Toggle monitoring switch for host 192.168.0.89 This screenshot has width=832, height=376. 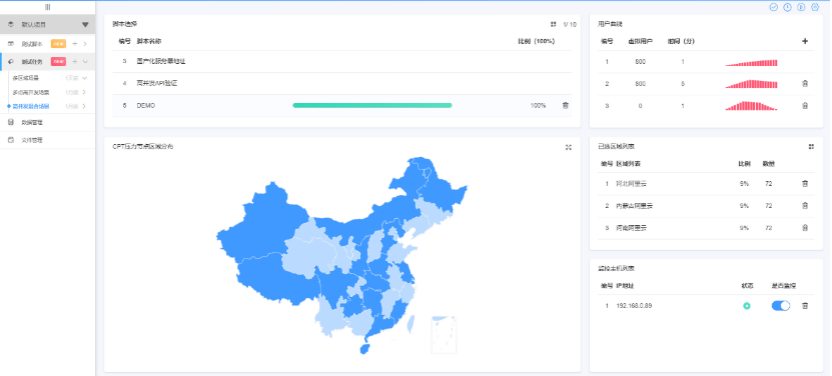point(781,305)
